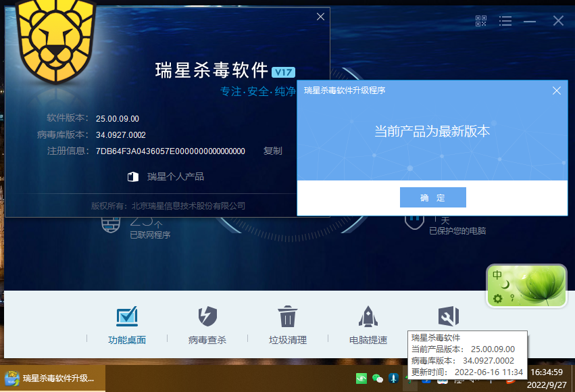Confirm the upgrade dialog with 确定
Viewport: 575px width, 392px height.
432,197
